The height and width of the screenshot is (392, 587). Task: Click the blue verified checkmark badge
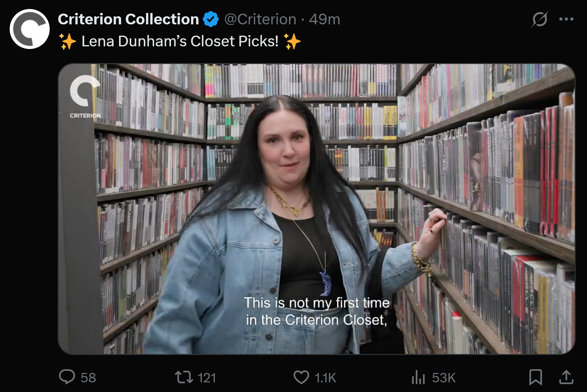click(x=211, y=19)
